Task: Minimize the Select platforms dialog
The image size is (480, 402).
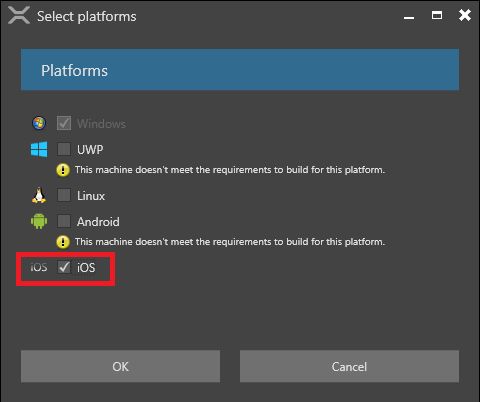Action: (x=409, y=17)
